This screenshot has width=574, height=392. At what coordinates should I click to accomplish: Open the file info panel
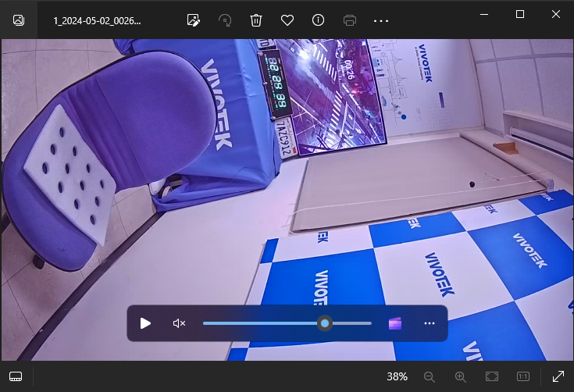pos(318,20)
